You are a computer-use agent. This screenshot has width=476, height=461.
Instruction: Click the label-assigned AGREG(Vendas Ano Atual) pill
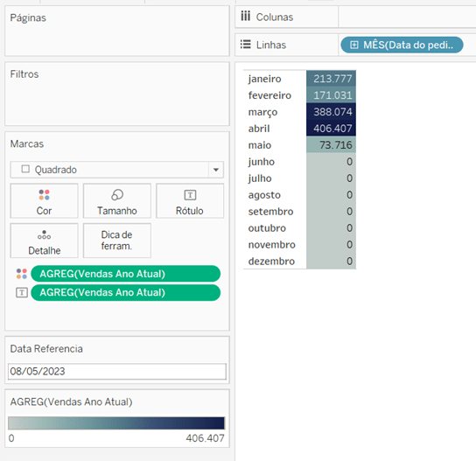pyautogui.click(x=126, y=292)
